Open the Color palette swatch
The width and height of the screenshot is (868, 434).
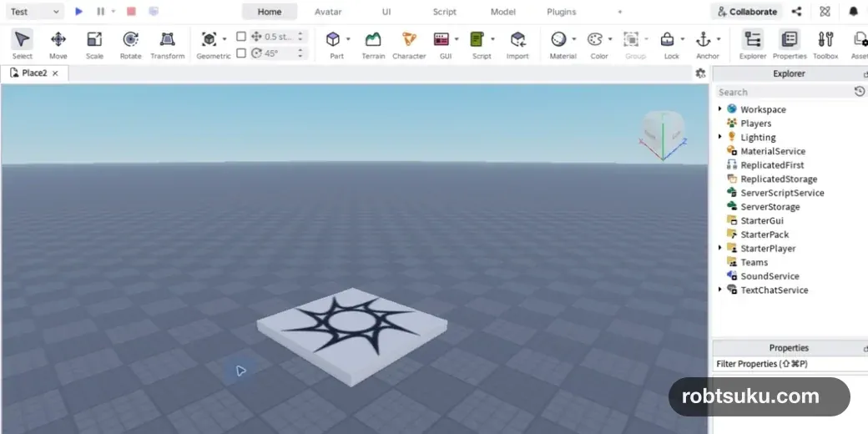[x=594, y=39]
